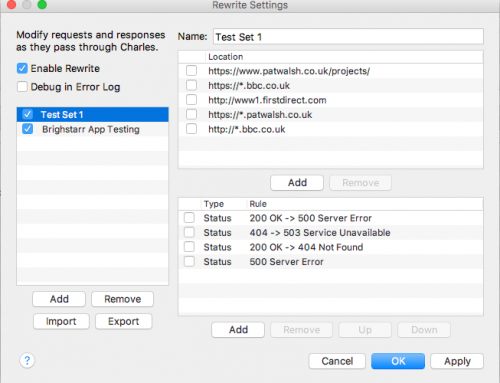Cancel the Rewrite Settings dialog

(337, 361)
